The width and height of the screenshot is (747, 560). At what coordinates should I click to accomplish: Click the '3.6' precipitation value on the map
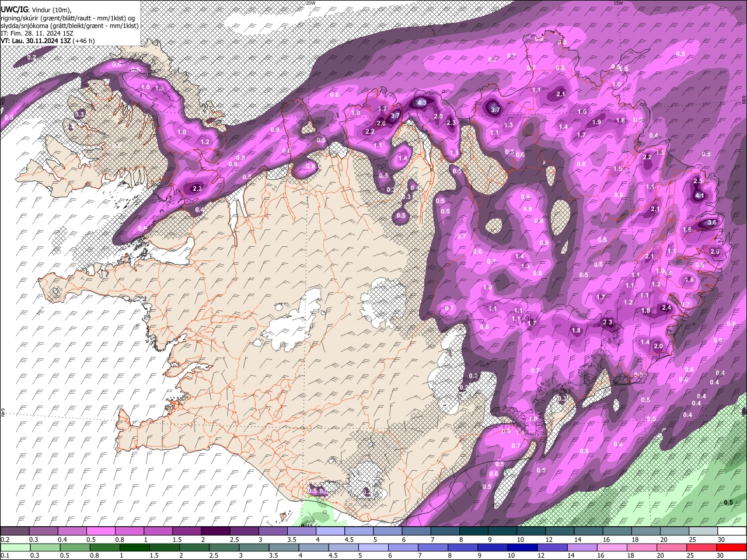point(712,222)
